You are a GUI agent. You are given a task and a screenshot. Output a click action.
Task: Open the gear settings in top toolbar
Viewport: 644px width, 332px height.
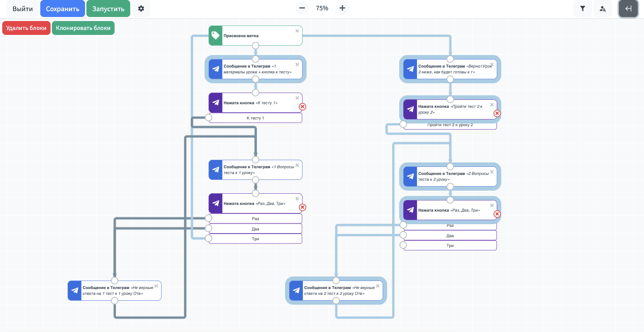pos(141,9)
